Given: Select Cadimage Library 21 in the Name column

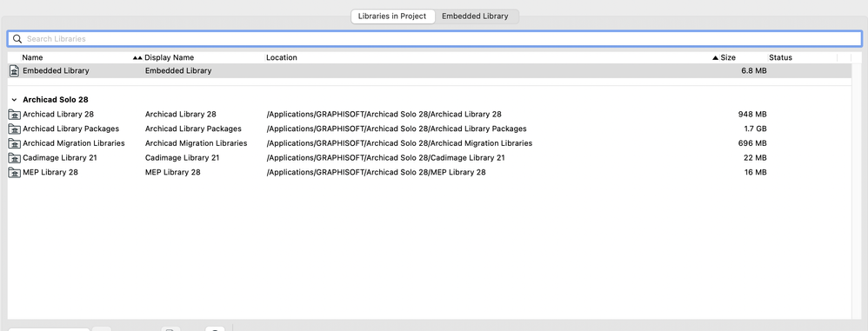Looking at the screenshot, I should 60,157.
